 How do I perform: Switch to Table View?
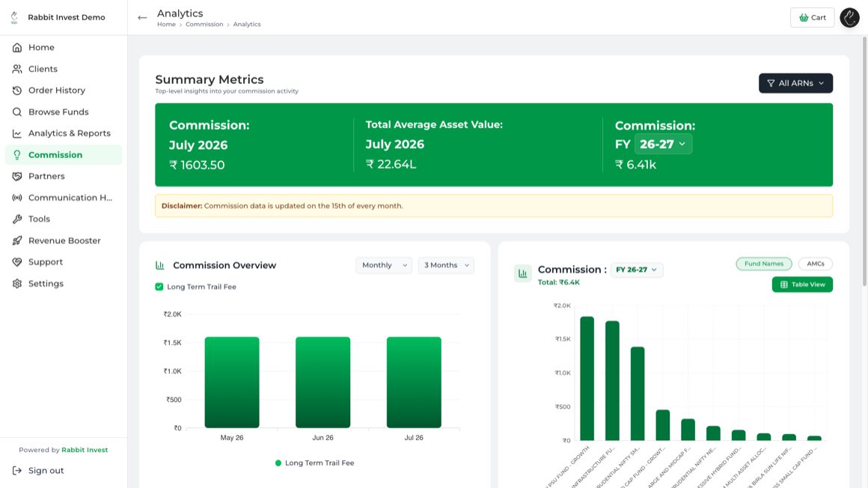802,284
